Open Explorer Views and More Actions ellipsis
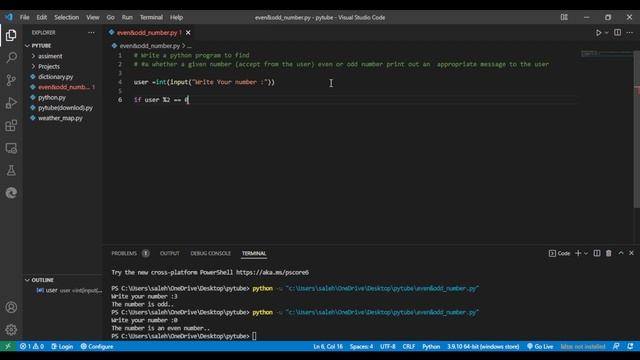Screen dimensions: 640x360 pyautogui.click(x=91, y=33)
